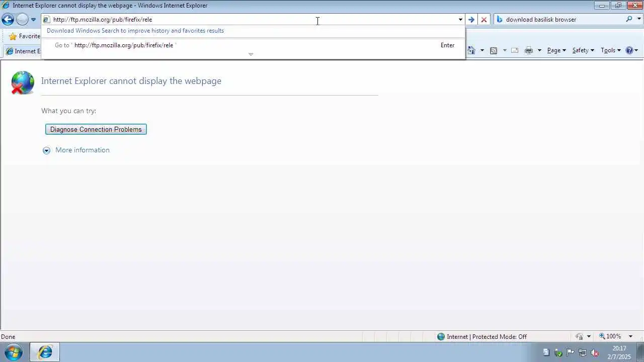Click the Show desktop strip at taskbar end
The image size is (644, 362).
(x=640, y=352)
